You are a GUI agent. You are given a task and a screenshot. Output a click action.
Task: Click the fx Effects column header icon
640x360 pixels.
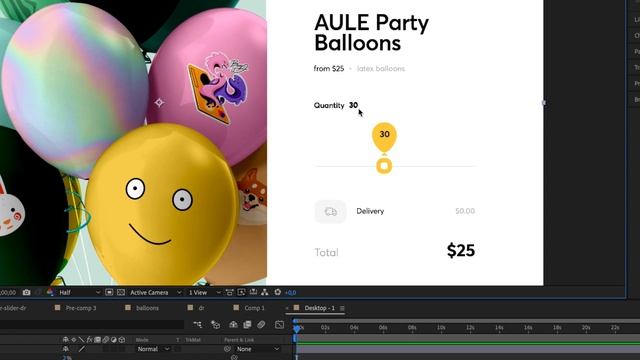(x=89, y=340)
